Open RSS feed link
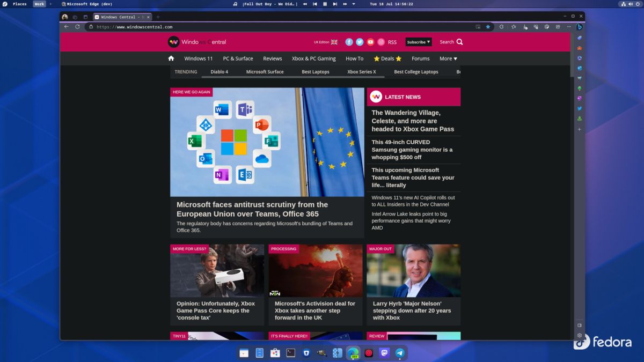Screen dimensions: 644x362 [392, 42]
